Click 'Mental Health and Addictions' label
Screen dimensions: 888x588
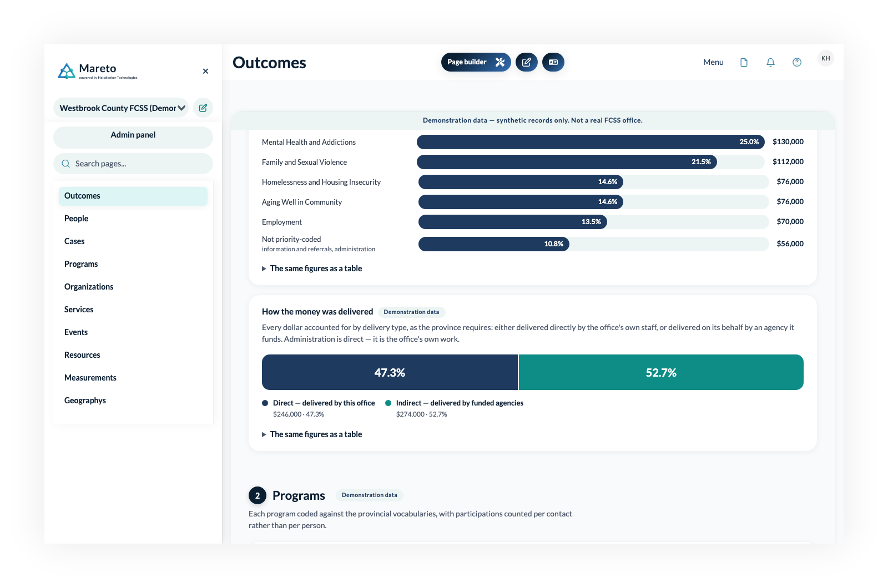point(309,143)
